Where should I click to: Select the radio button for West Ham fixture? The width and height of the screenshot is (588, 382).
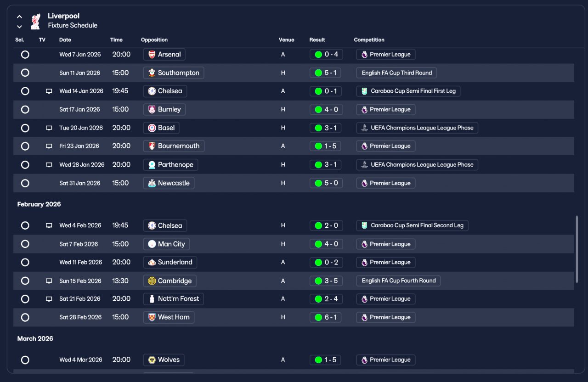[25, 317]
